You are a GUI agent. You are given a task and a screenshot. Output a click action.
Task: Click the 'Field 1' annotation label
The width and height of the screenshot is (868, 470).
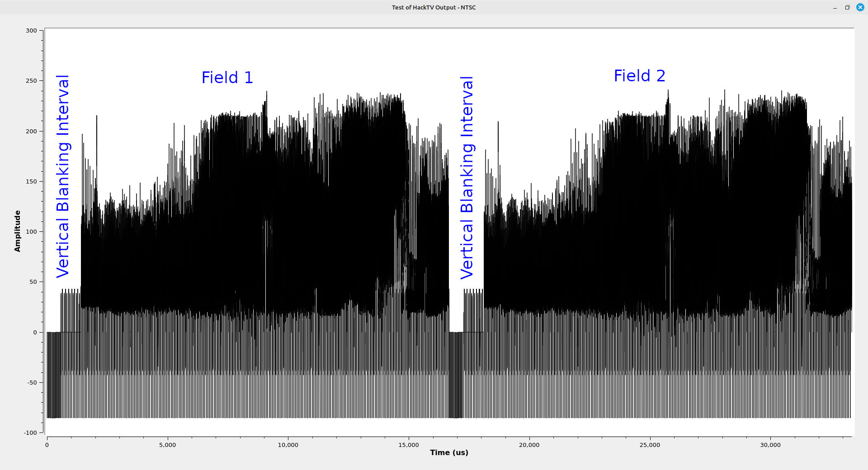227,78
